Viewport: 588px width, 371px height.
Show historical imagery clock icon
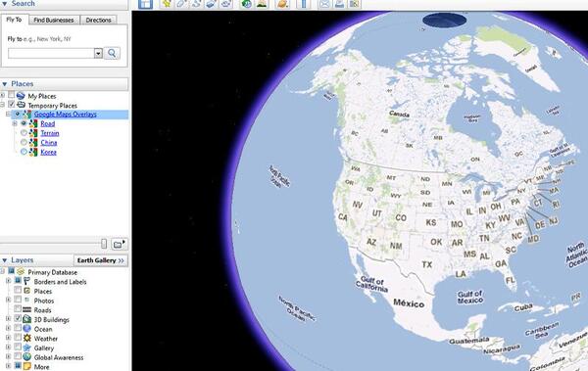click(x=247, y=4)
